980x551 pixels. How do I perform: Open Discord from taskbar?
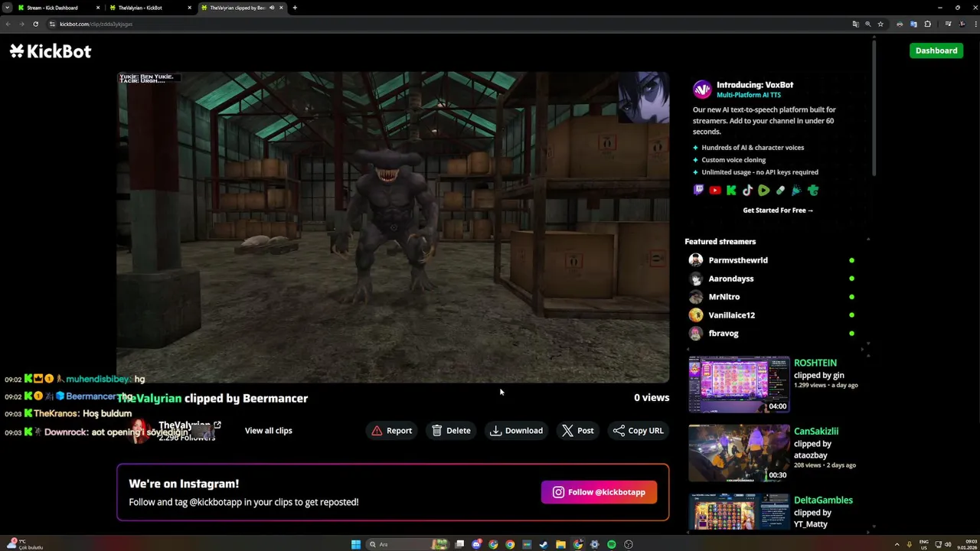coord(477,544)
